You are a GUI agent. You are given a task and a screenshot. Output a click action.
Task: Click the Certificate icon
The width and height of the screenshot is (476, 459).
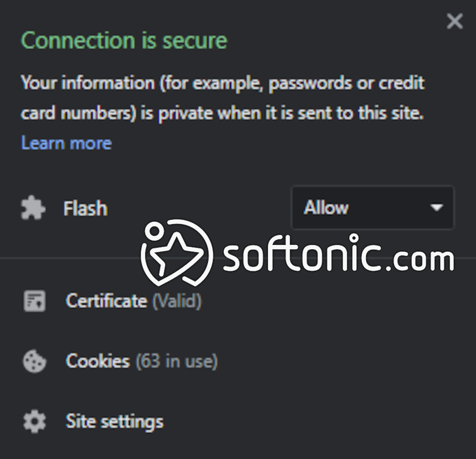coord(34,301)
